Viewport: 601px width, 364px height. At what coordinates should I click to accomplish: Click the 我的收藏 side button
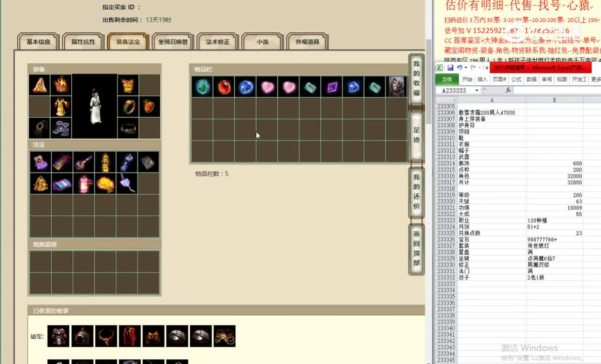coord(416,78)
